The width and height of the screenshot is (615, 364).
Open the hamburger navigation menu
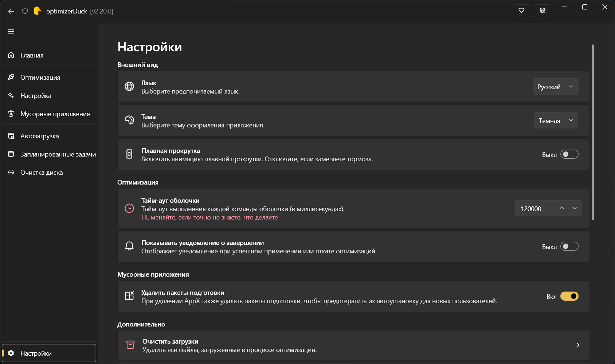pyautogui.click(x=11, y=32)
